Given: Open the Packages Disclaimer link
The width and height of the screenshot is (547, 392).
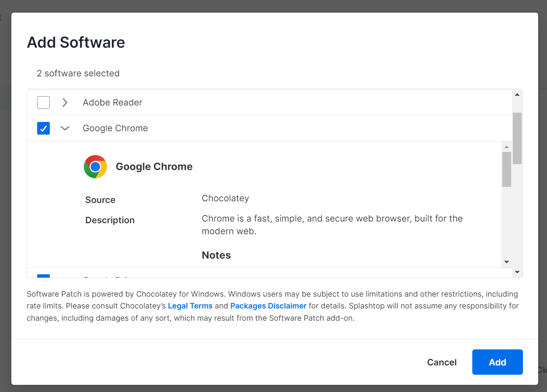Looking at the screenshot, I should pos(268,305).
